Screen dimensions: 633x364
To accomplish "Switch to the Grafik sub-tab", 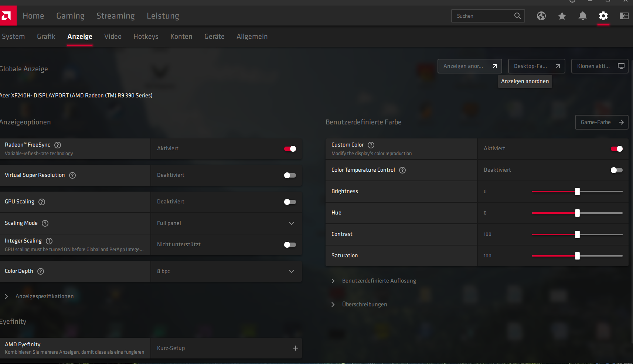I will click(x=46, y=37).
